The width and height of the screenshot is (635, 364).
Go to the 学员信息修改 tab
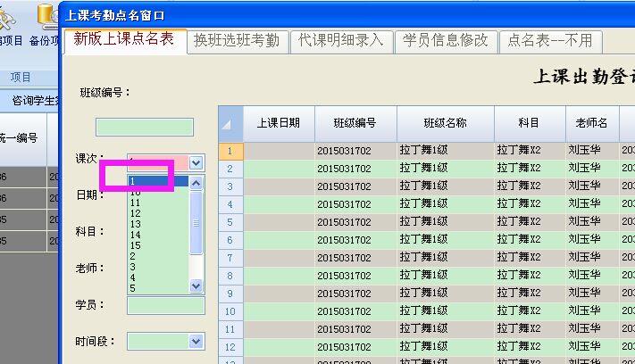pos(445,40)
